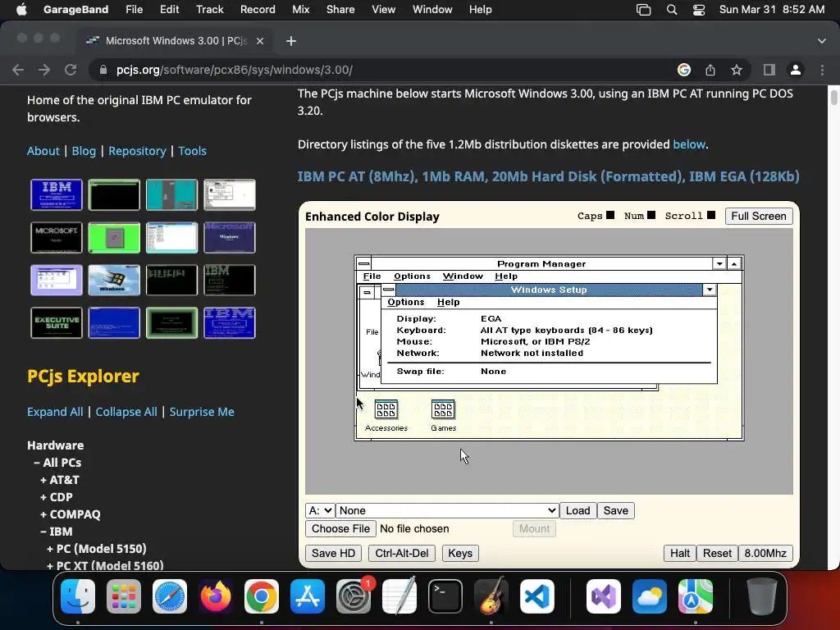This screenshot has width=840, height=630.
Task: Open the drive A: selector dropdown
Action: [x=320, y=510]
